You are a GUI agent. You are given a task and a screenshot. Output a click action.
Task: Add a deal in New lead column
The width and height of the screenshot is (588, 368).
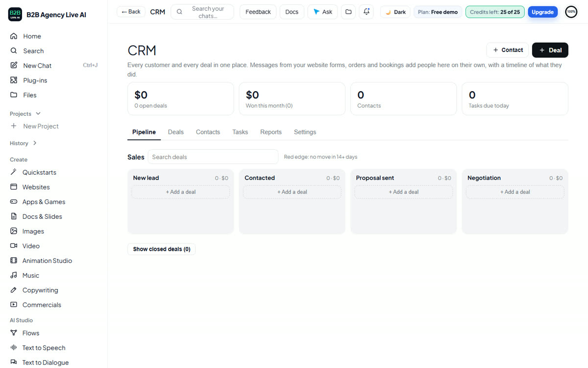[x=180, y=192]
